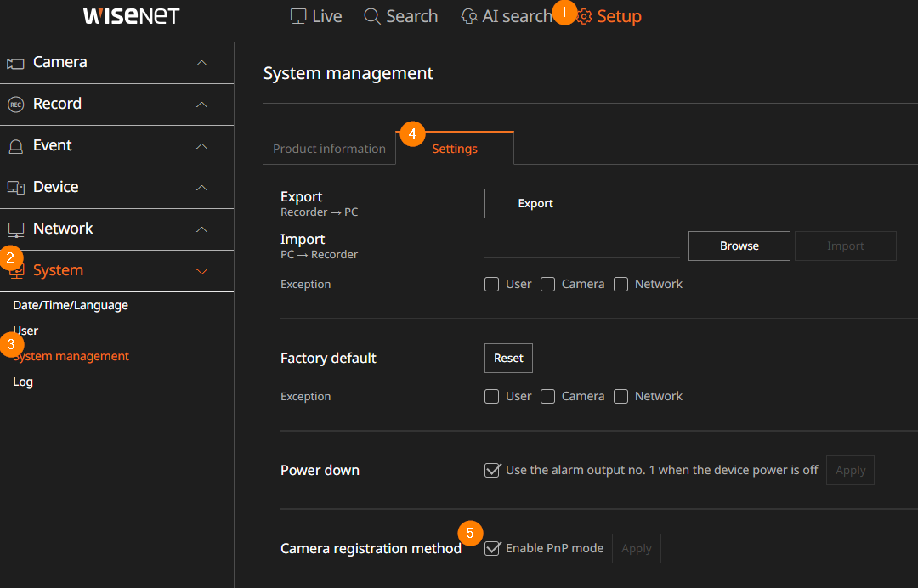Switch to Product information tab
This screenshot has width=918, height=588.
tap(329, 149)
